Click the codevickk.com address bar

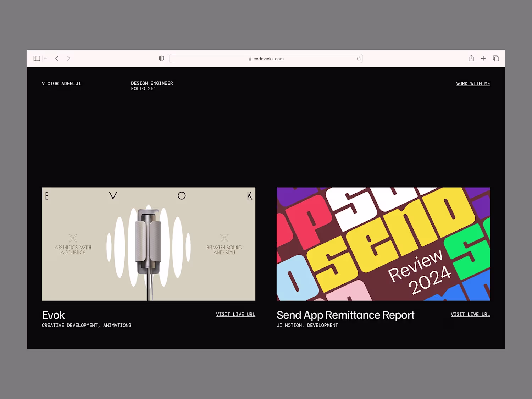266,59
